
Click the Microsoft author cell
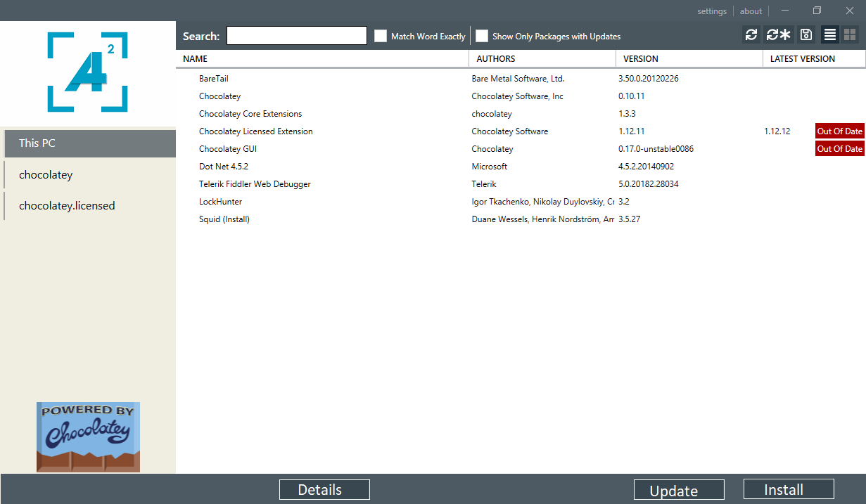click(489, 167)
